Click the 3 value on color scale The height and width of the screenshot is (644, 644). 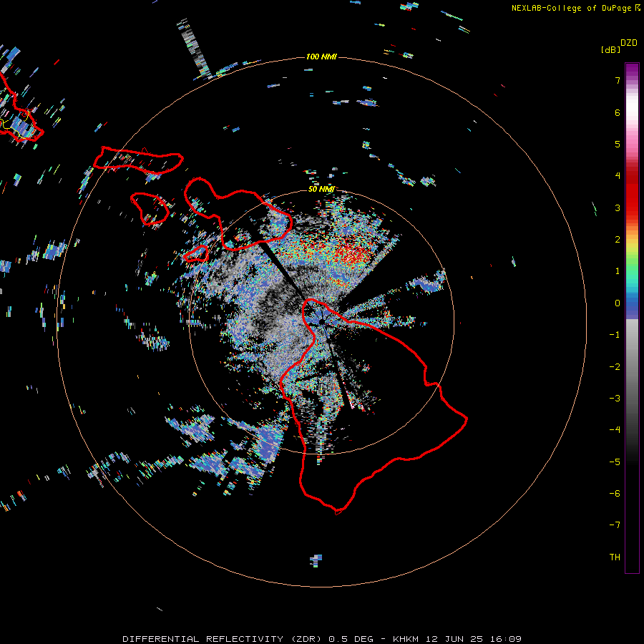618,208
